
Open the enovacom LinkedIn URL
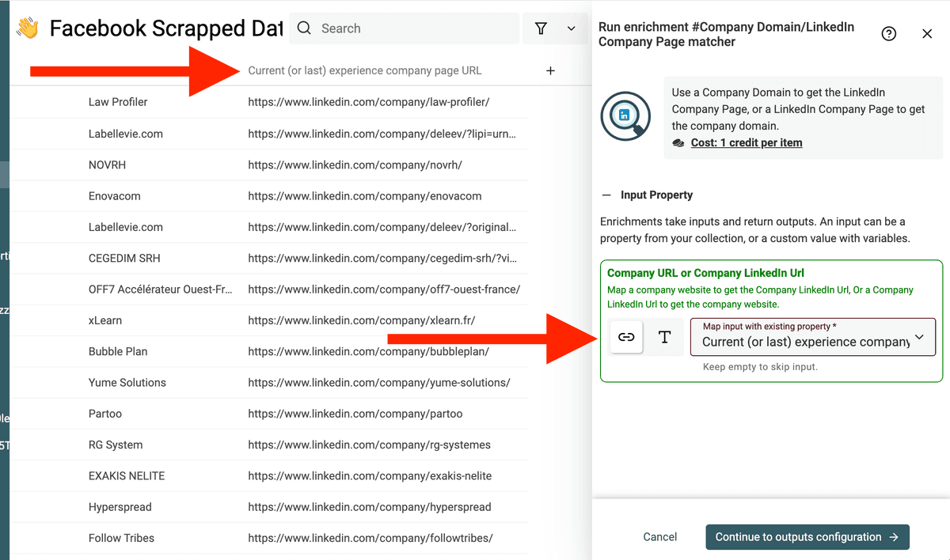coord(365,195)
